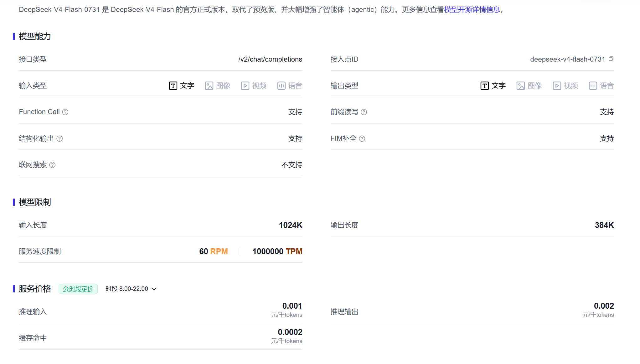Click the 0.002 推理输出 price

pyautogui.click(x=604, y=306)
